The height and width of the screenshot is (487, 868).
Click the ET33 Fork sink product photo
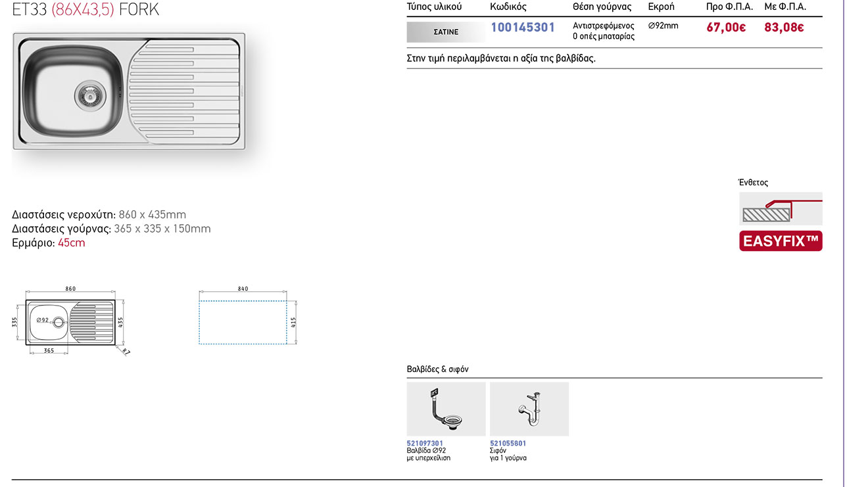coord(129,92)
